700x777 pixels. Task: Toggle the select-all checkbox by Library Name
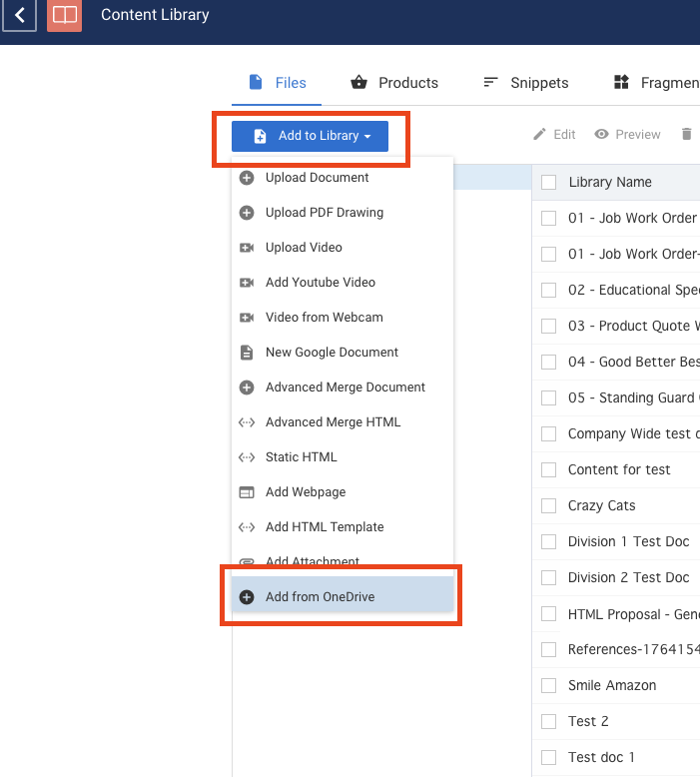coord(548,182)
